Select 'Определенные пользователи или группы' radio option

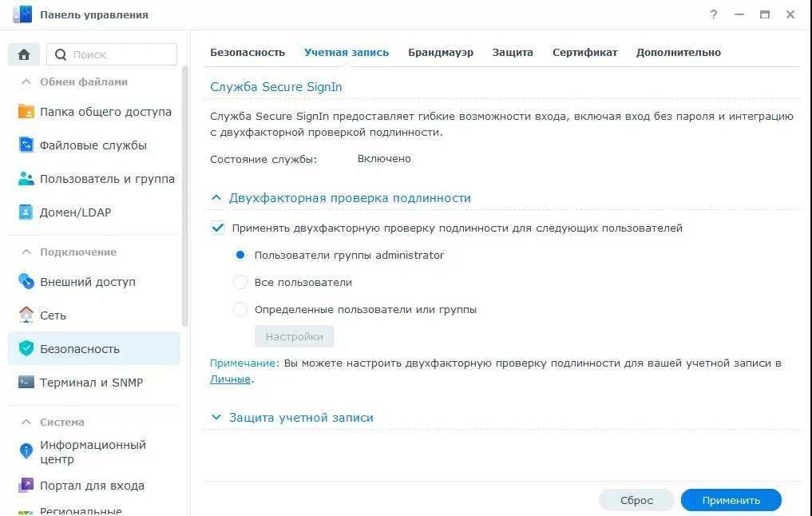coord(240,309)
